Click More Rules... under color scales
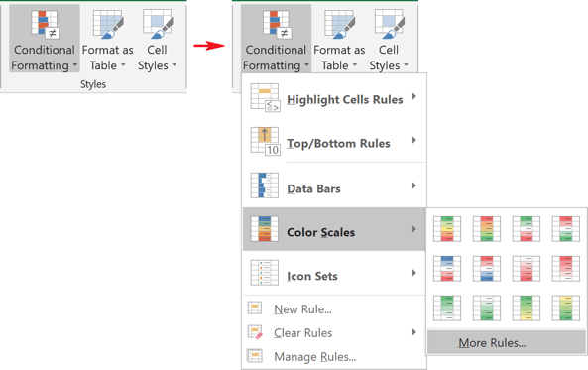The image size is (588, 370). [x=507, y=342]
